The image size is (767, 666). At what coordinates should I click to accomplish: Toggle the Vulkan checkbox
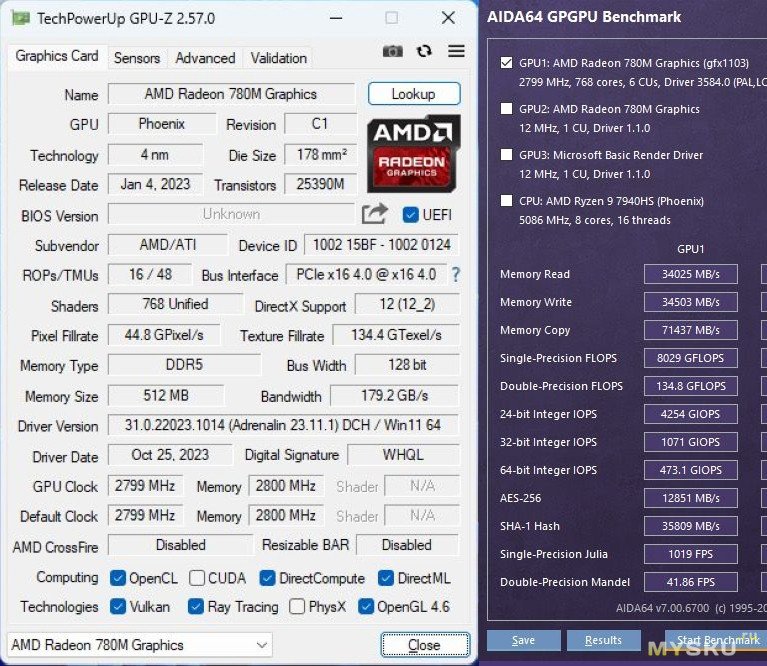coord(117,606)
